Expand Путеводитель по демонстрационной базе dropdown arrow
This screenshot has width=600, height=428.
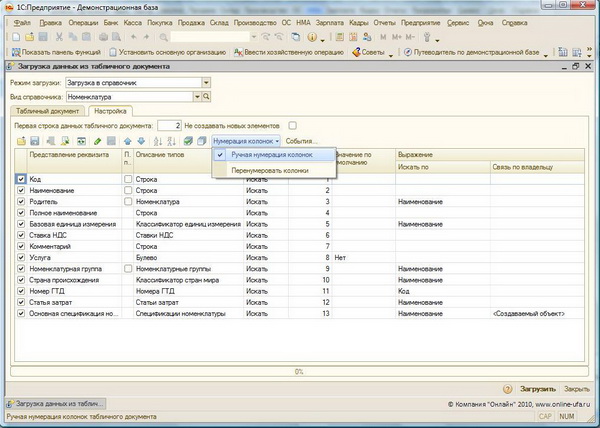pyautogui.click(x=546, y=55)
